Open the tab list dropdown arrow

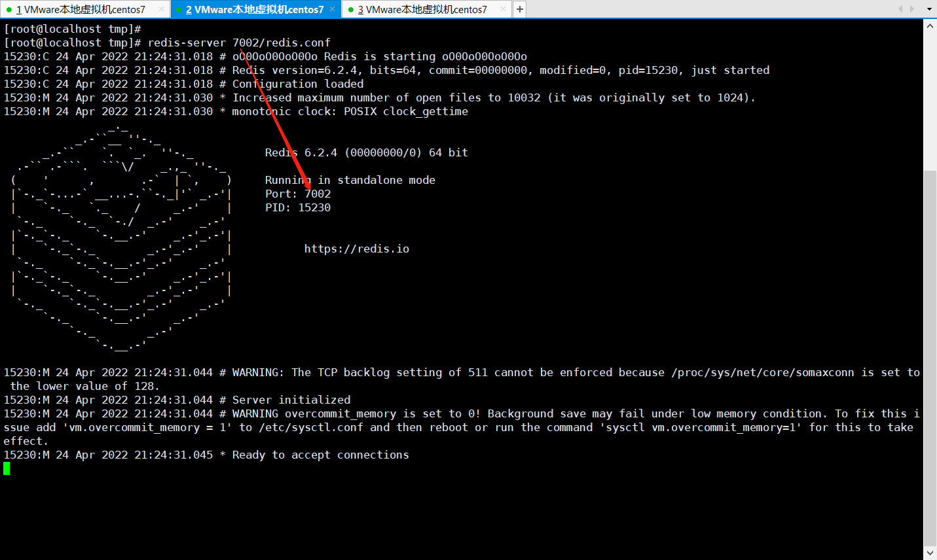[929, 9]
